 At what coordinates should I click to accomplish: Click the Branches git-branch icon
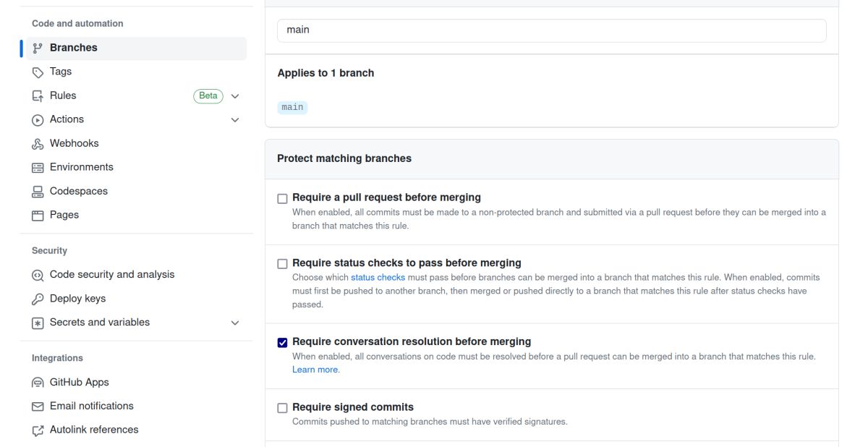[38, 48]
